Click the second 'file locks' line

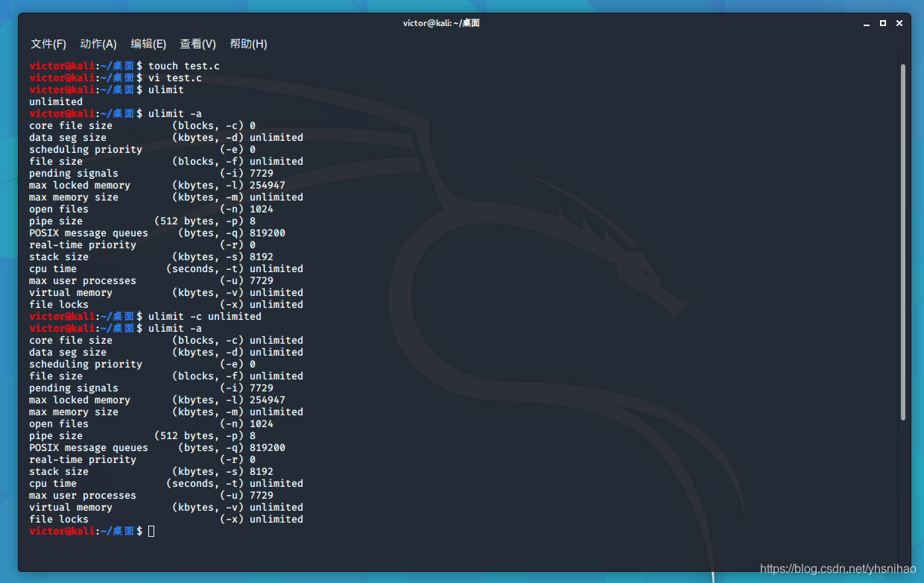pos(166,519)
